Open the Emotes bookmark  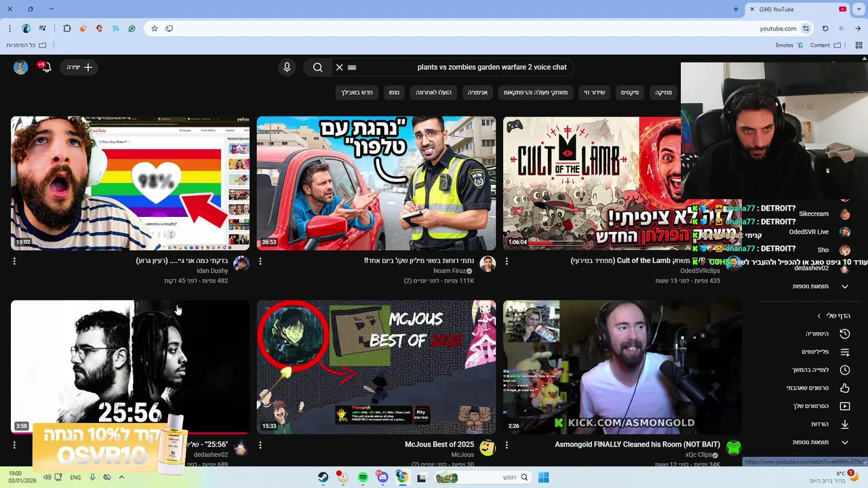tap(789, 45)
